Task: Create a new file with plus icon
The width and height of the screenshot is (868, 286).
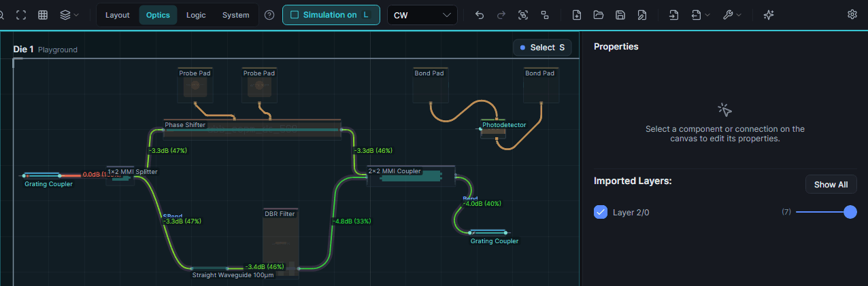Action: click(577, 15)
